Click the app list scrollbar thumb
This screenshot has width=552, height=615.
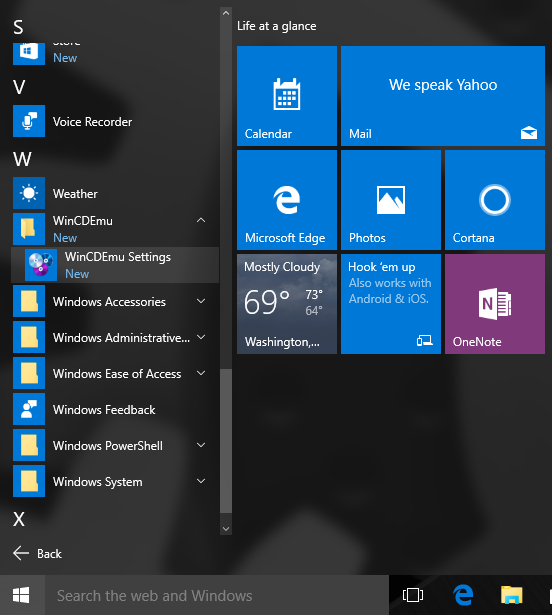(226, 441)
